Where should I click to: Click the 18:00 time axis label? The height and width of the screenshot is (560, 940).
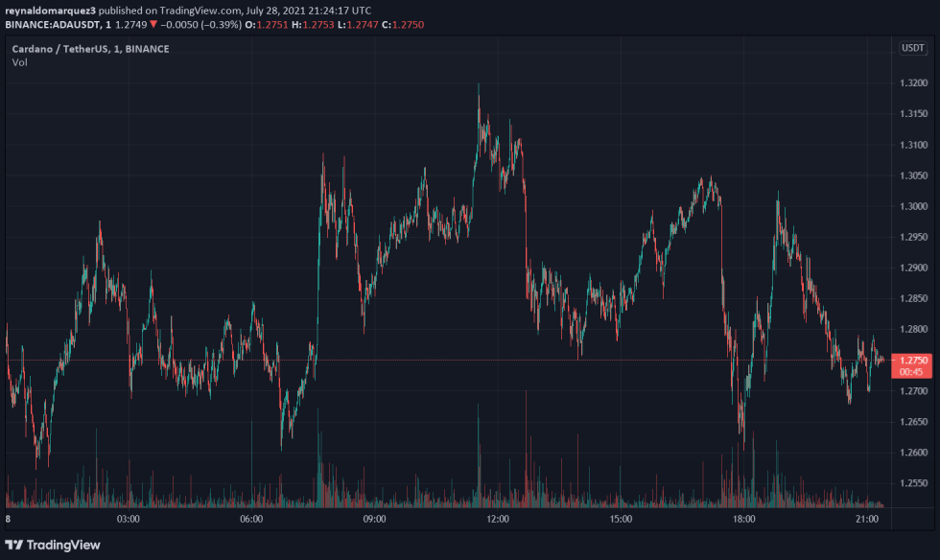click(744, 519)
